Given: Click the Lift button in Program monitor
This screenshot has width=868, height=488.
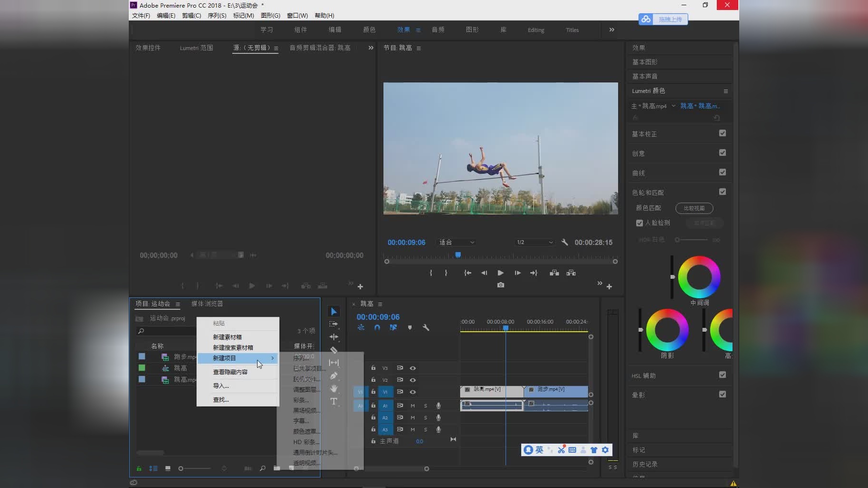Looking at the screenshot, I should pos(554,273).
